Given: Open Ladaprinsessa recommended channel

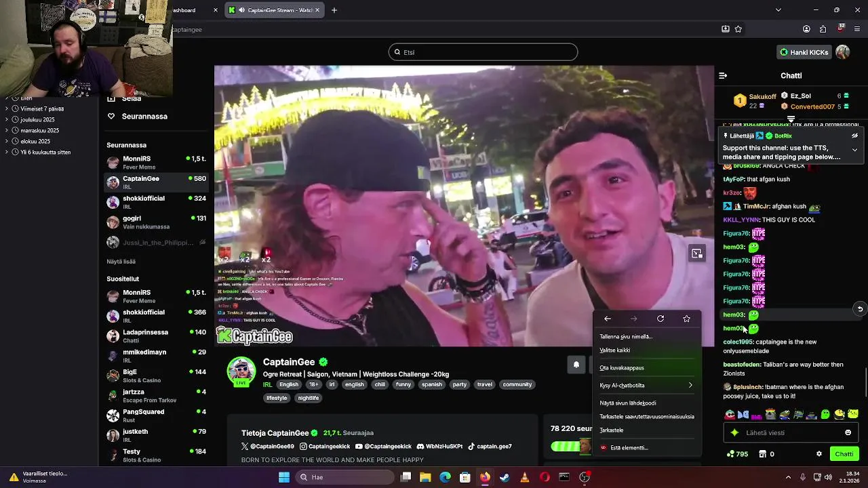Looking at the screenshot, I should [156, 336].
